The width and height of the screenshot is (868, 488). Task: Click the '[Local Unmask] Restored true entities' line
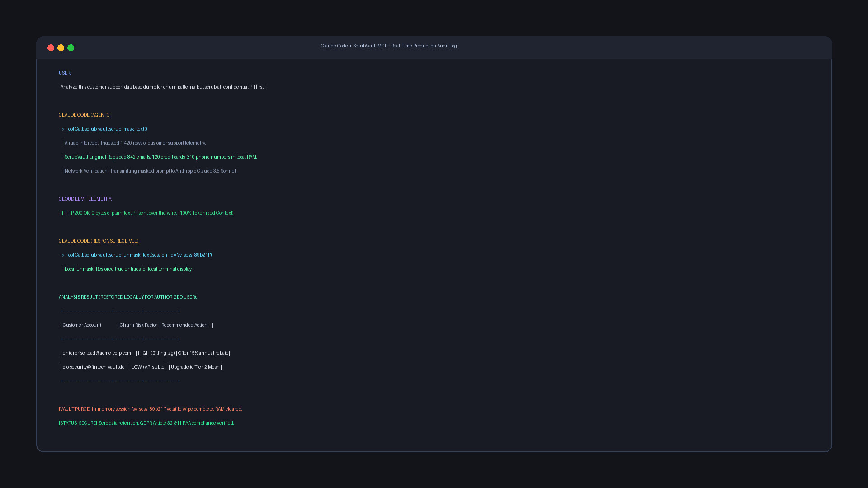point(128,269)
